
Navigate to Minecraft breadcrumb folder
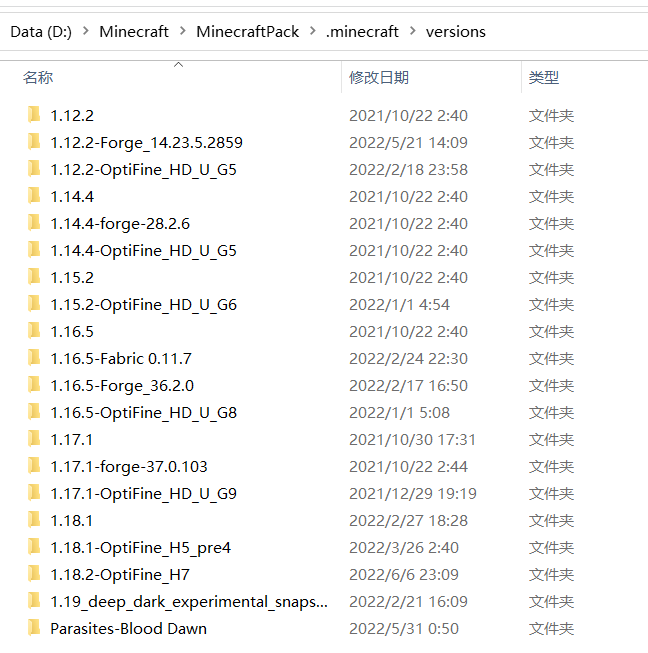pos(134,32)
